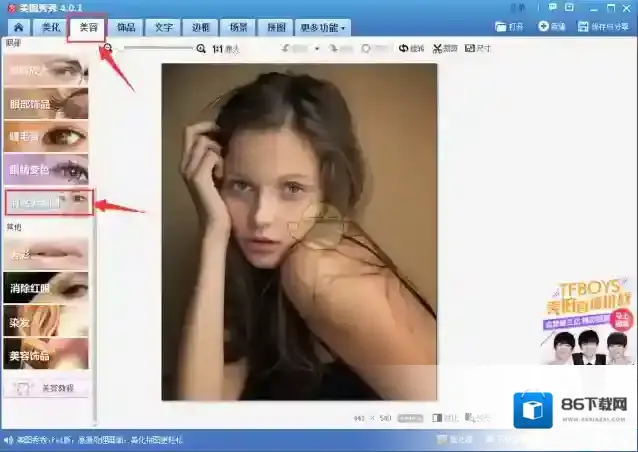The image size is (638, 452).
Task: Click the 打开 folder button
Action: click(509, 27)
